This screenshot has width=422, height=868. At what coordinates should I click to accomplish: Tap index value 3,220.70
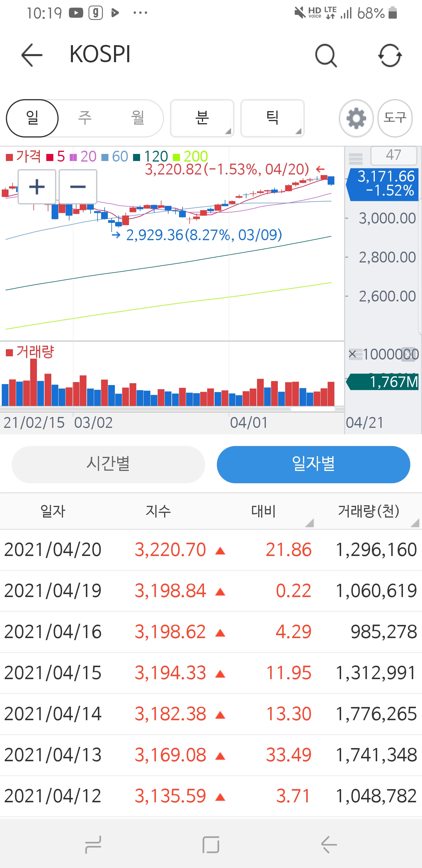click(171, 550)
